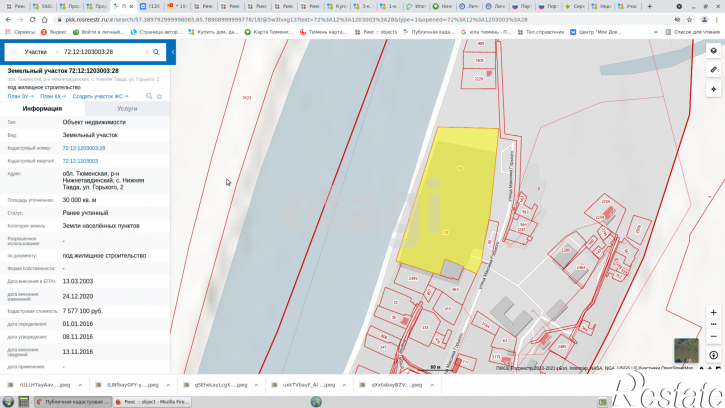Expand options for g5EheLayLcgX jpeg download
The image size is (725, 408).
pyautogui.click(x=256, y=385)
